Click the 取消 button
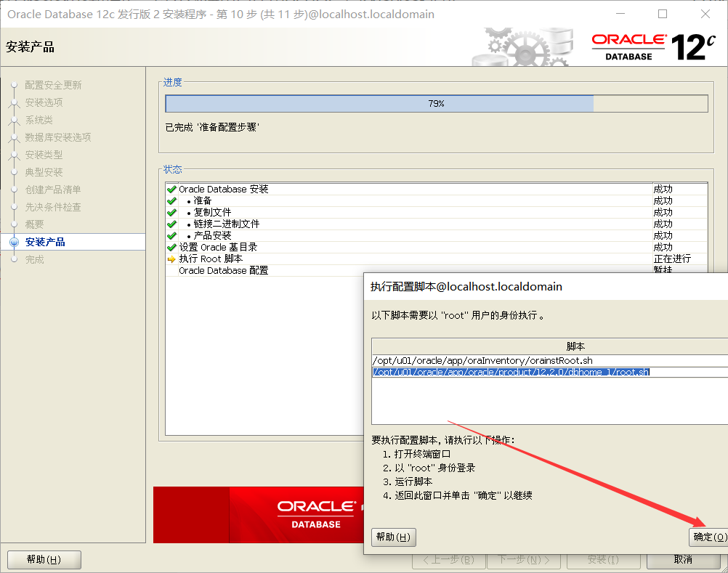 coord(683,559)
